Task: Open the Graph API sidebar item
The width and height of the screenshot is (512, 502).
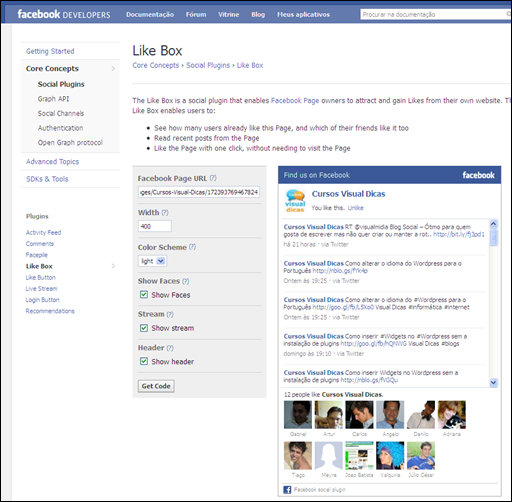Action: click(x=53, y=99)
